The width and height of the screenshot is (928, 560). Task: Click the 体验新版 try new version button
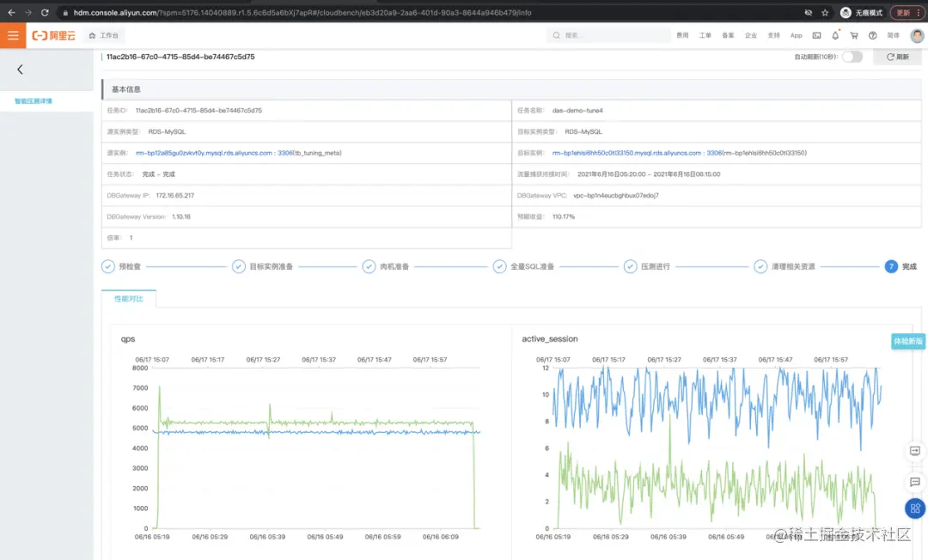click(x=908, y=341)
